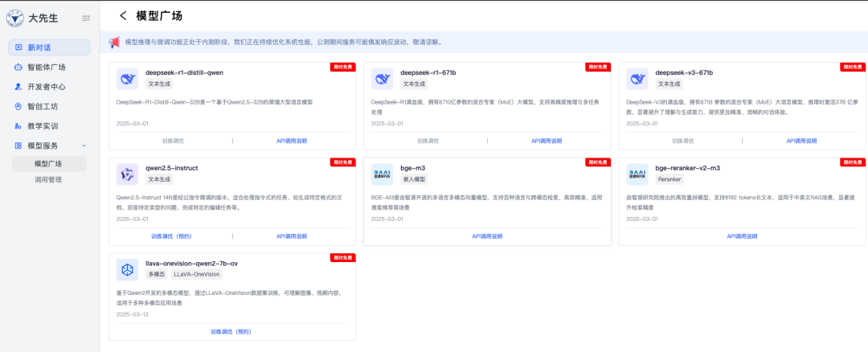The image size is (868, 352).
Task: Click the 智创工坊 icon
Action: point(18,106)
